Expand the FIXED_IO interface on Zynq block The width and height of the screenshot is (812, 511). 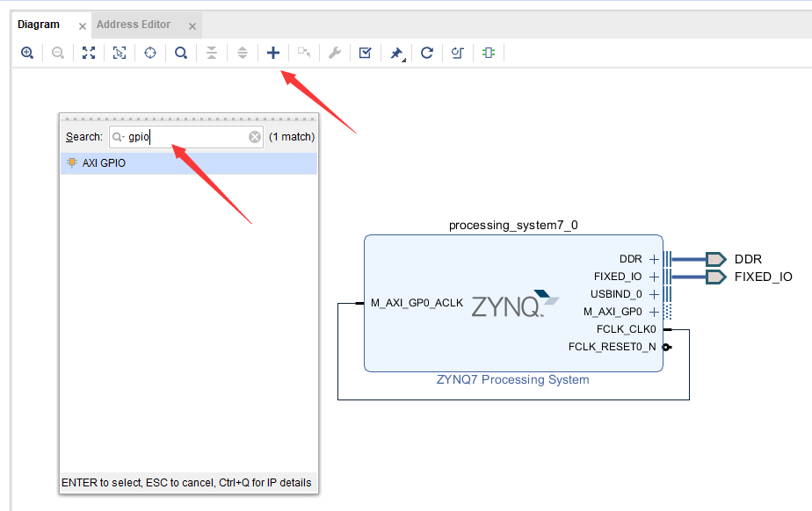[654, 277]
